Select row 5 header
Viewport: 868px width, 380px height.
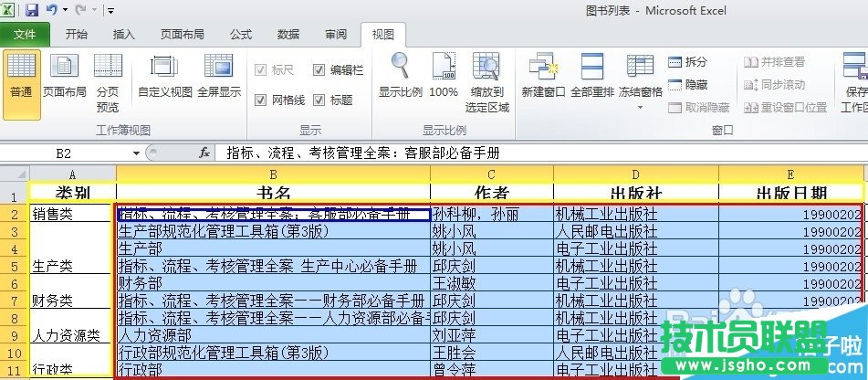(x=15, y=267)
